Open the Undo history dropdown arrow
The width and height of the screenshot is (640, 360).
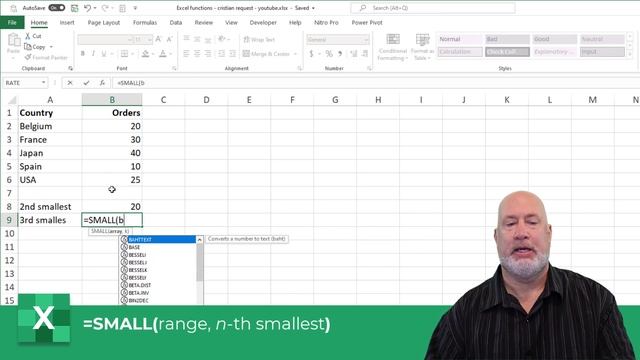(x=95, y=8)
